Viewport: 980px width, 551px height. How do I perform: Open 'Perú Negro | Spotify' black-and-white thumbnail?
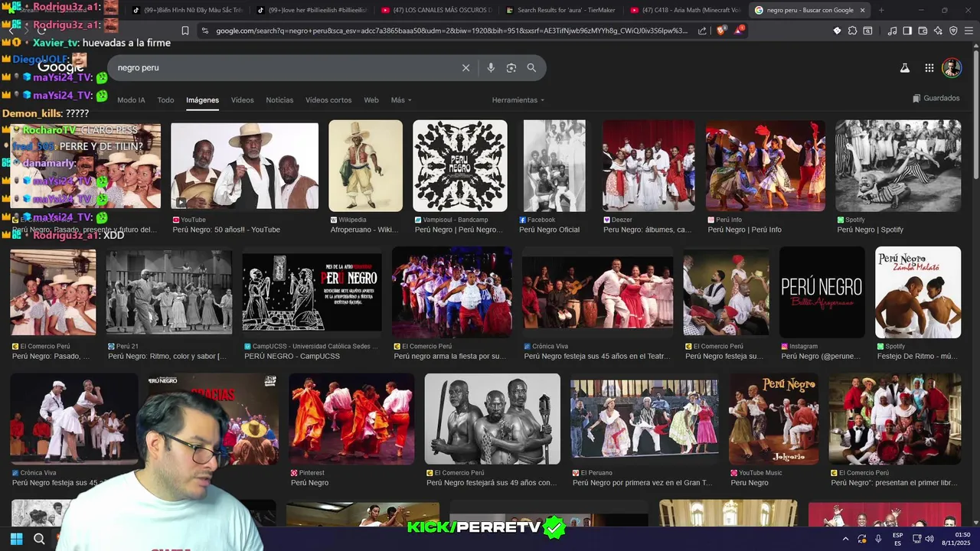click(898, 165)
